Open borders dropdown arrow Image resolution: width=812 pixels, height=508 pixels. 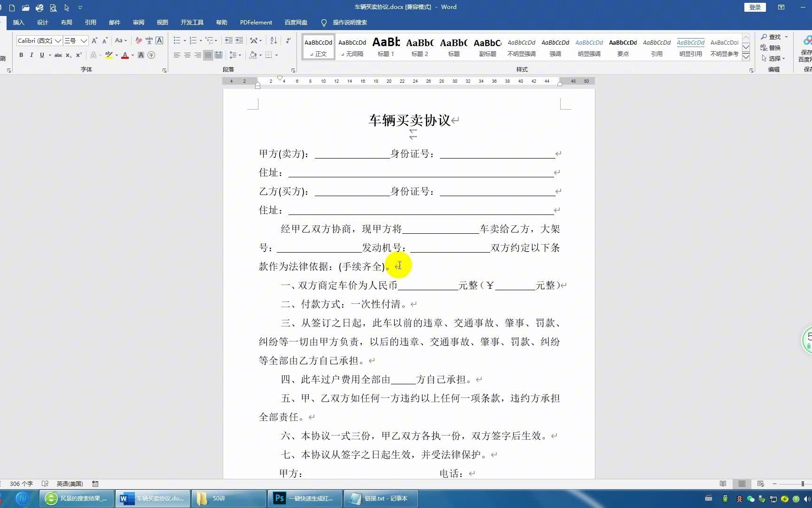click(276, 55)
